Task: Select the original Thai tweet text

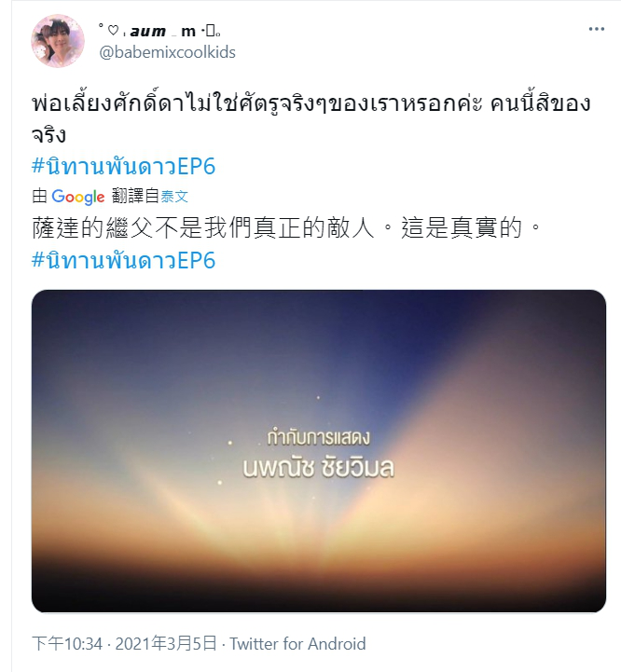Action: click(x=311, y=118)
